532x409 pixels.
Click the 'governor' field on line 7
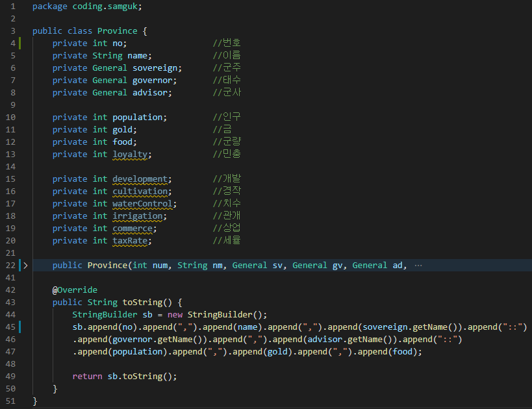[153, 81]
